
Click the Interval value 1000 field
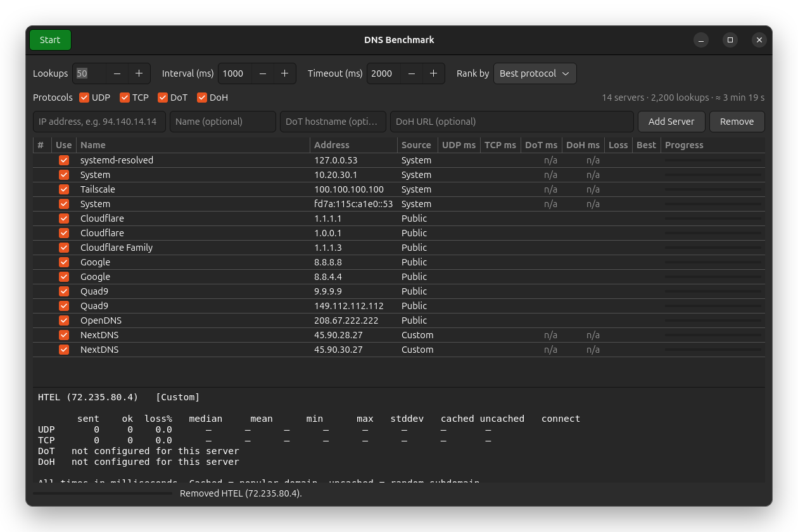(x=235, y=73)
